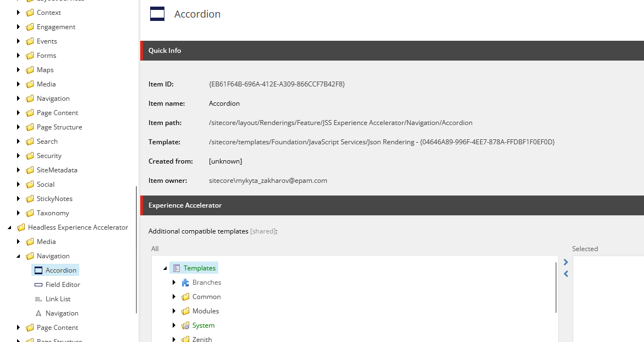Click the Templates icon in the treelist
Viewport: 644px width, 342px height.
177,267
